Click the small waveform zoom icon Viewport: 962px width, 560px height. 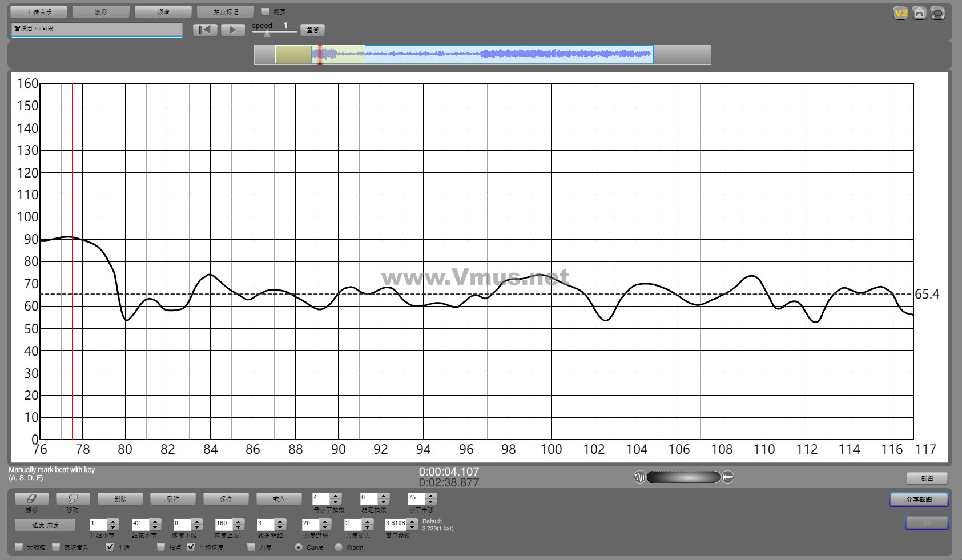pos(640,477)
